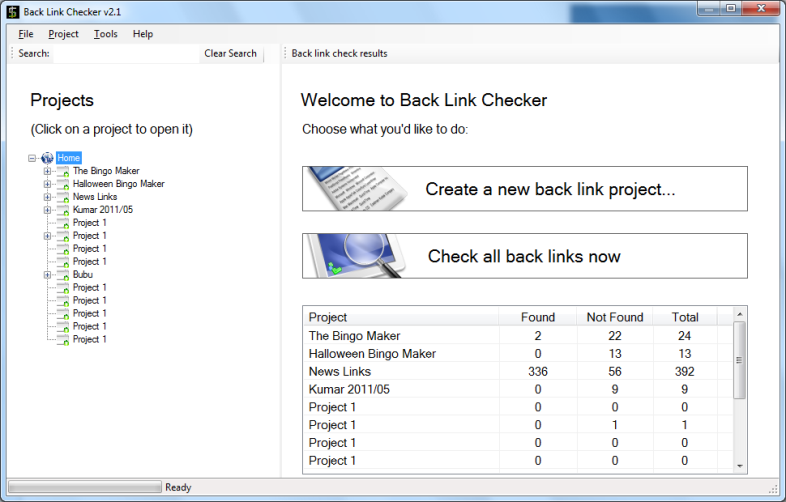
Task: Click the Not Found value 56 for News Links
Action: point(615,372)
